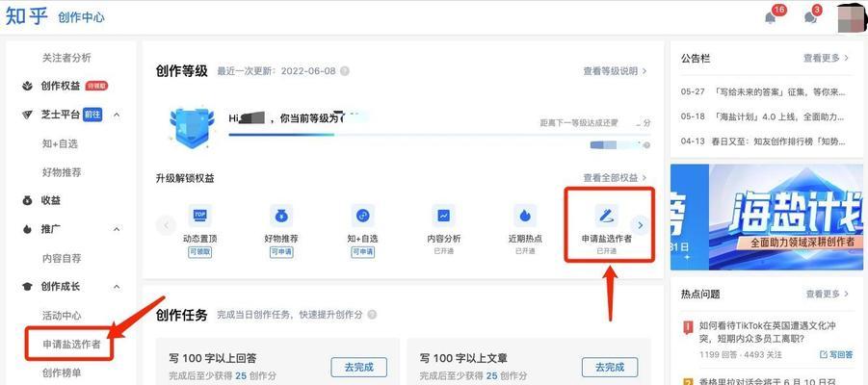Click the 创作成长 graduation cap icon
The image size is (868, 385).
[27, 287]
